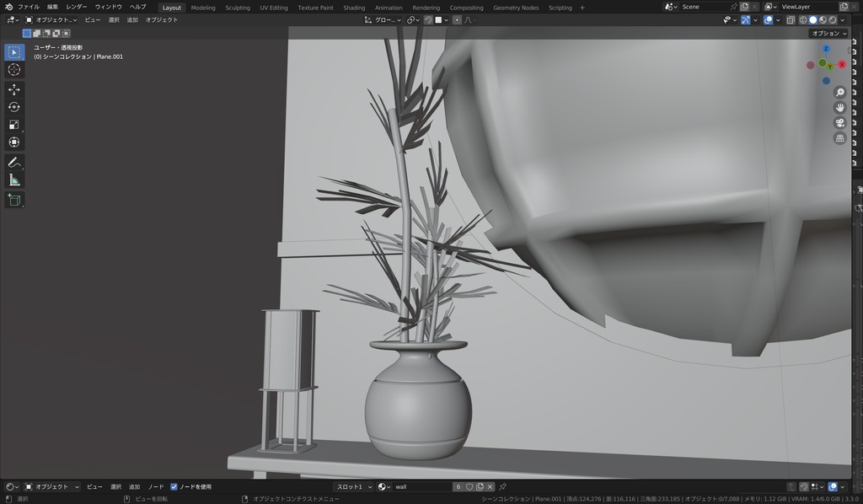Click the pan hand viewport gizmo
863x504 pixels.
point(840,108)
